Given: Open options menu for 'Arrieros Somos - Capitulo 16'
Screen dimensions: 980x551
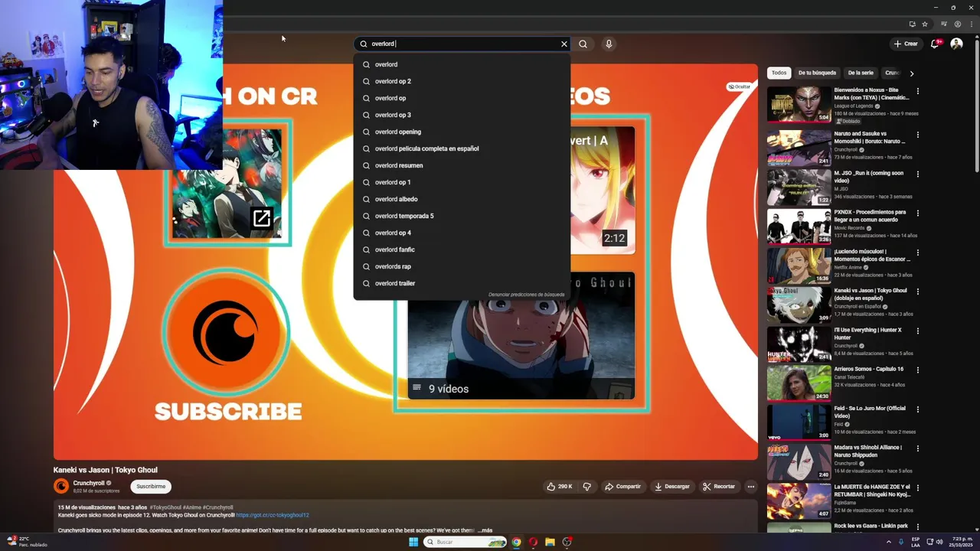Looking at the screenshot, I should coord(917,370).
